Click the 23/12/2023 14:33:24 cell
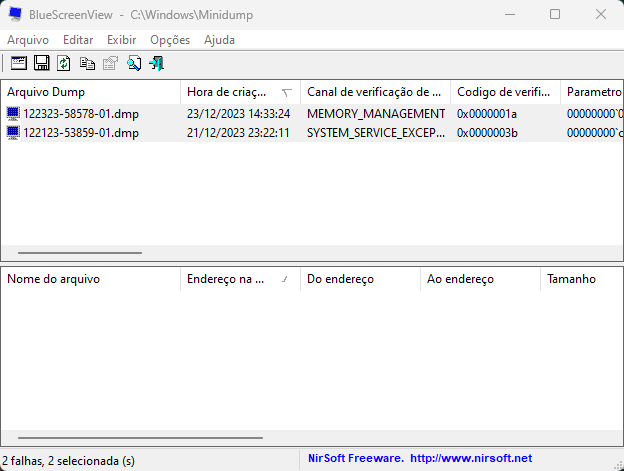Screen dimensions: 624x471 pos(238,114)
